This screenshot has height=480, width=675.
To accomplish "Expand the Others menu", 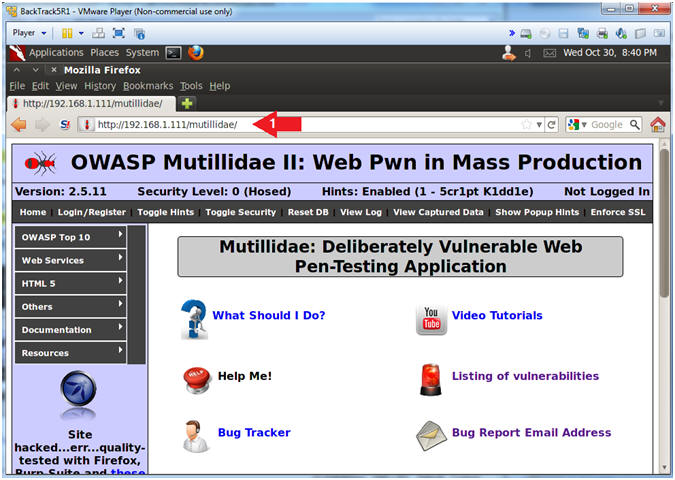I will point(71,307).
